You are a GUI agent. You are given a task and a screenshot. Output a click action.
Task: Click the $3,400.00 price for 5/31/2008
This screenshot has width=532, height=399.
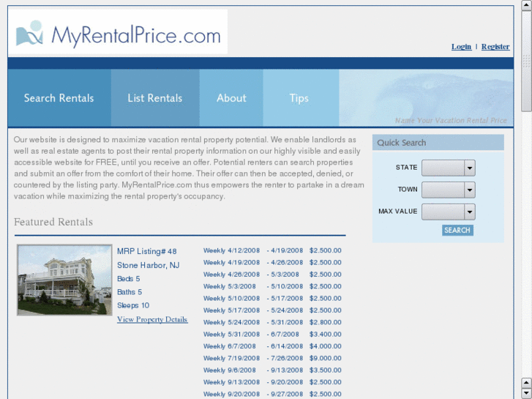click(326, 334)
